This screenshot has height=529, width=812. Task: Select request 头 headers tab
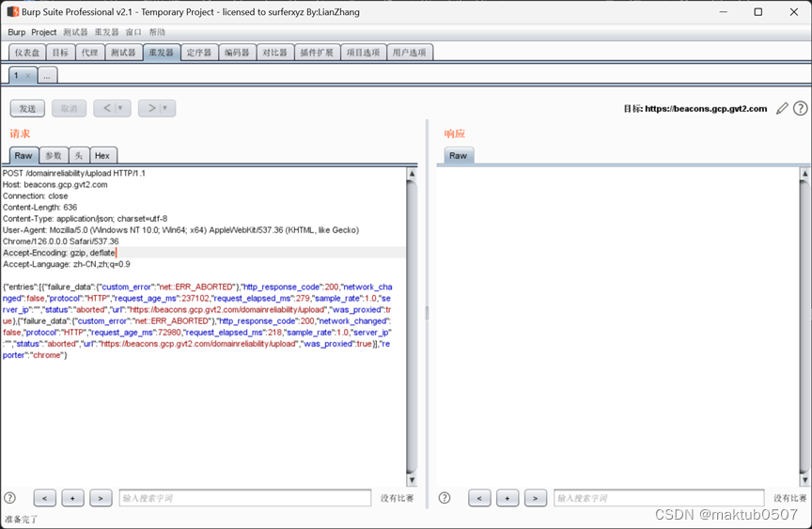click(79, 155)
